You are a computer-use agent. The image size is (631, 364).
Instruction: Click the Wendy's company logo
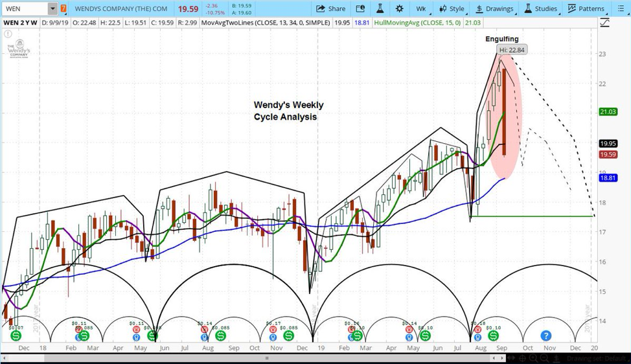point(19,49)
